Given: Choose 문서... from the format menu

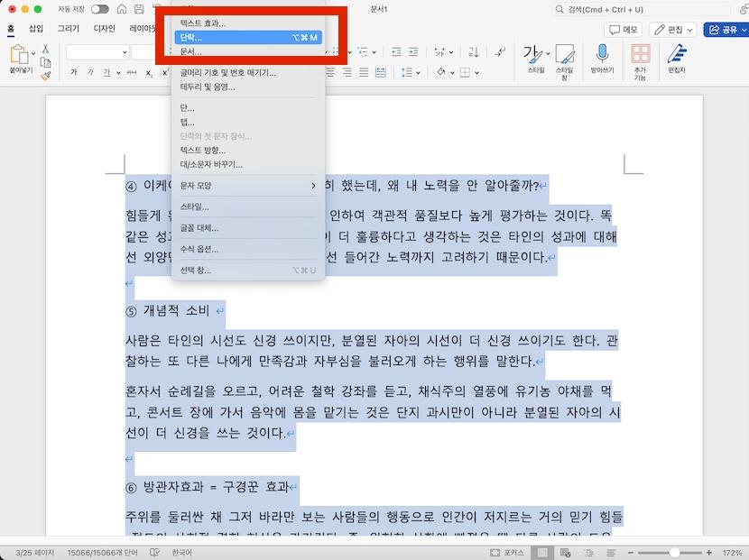Looking at the screenshot, I should coord(248,51).
